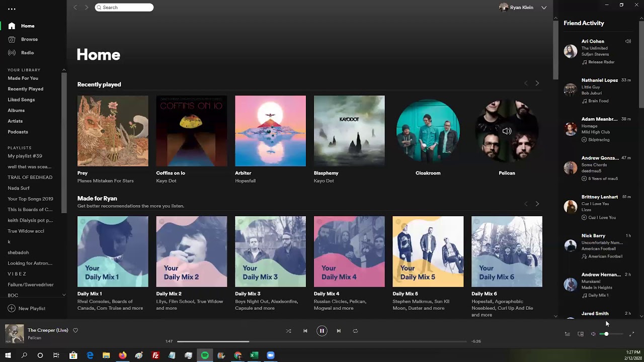Click the Search field
Screen dimensions: 644x362
[x=124, y=8]
